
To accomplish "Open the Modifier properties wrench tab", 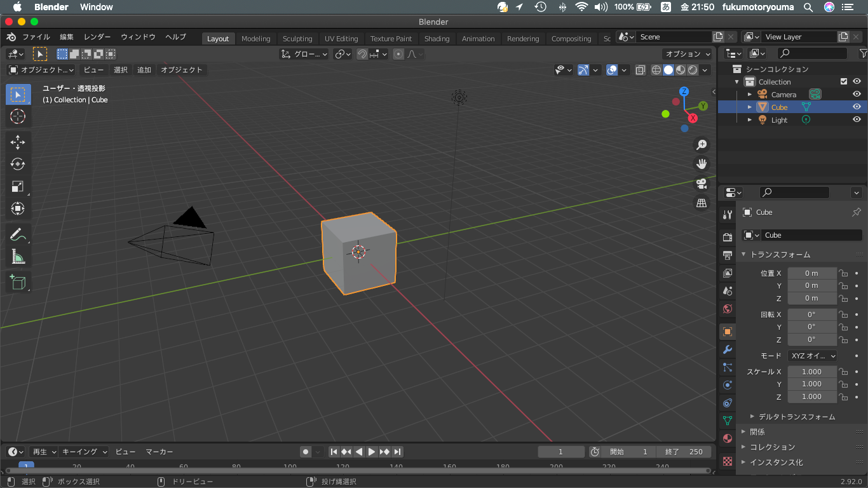I will point(728,349).
